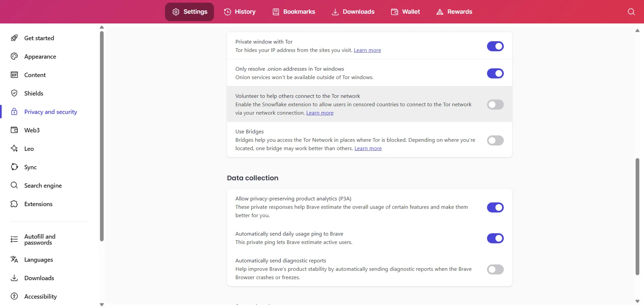Click the Get started rocket icon

[14, 38]
